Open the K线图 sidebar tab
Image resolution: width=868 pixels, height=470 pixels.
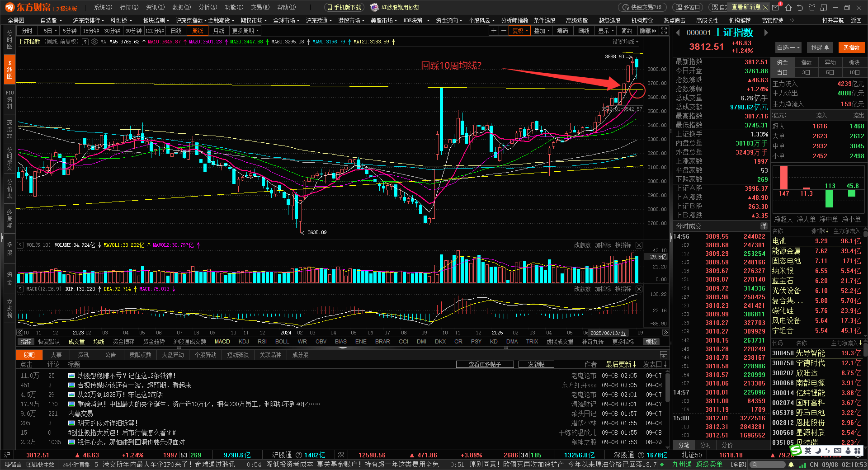[9, 70]
